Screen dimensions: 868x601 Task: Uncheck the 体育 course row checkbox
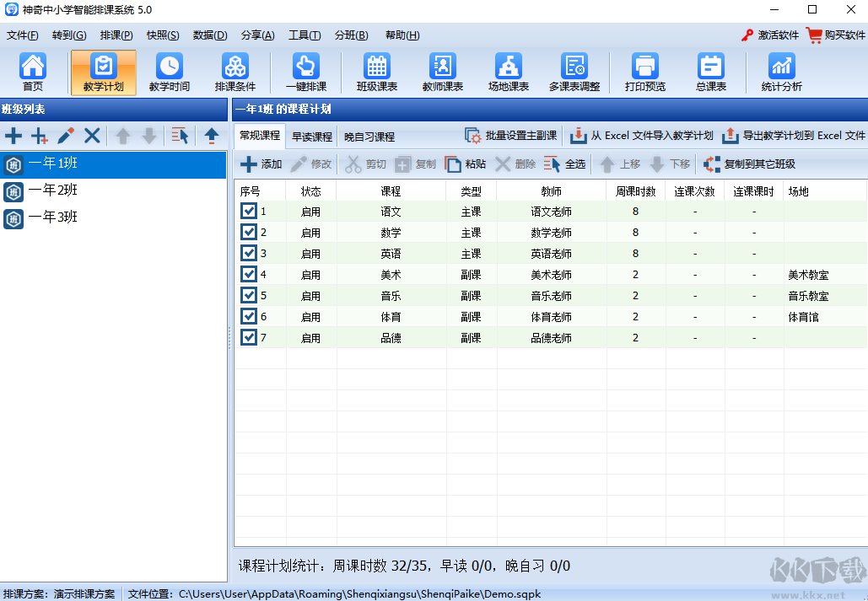point(248,317)
